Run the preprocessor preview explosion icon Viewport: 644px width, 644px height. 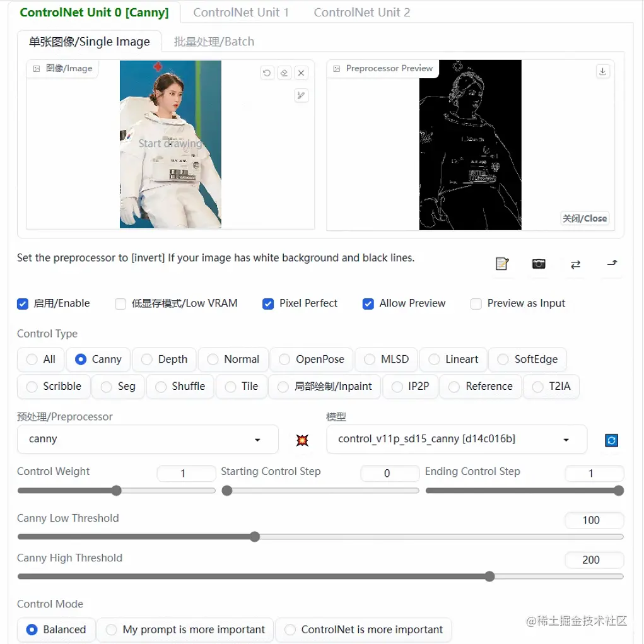(x=302, y=440)
